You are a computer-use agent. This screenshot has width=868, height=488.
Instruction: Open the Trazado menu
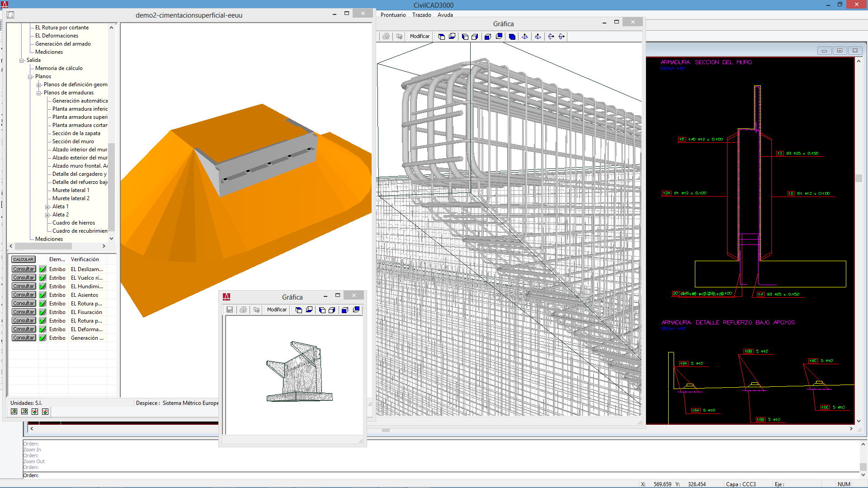click(421, 15)
